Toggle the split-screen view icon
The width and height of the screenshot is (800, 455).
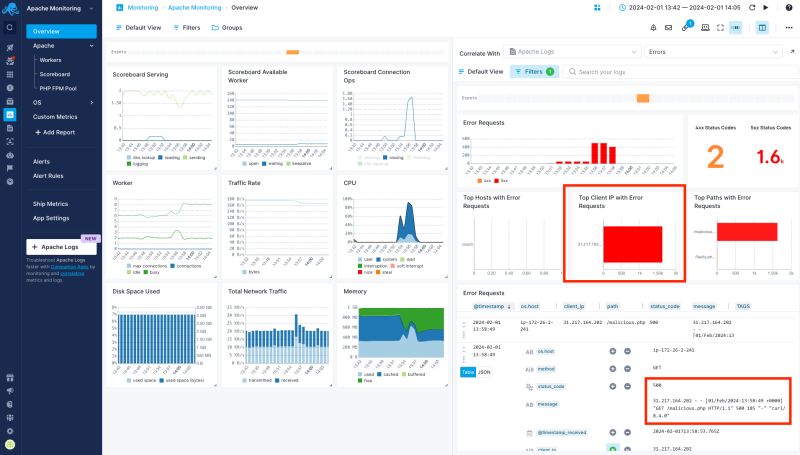coord(762,28)
